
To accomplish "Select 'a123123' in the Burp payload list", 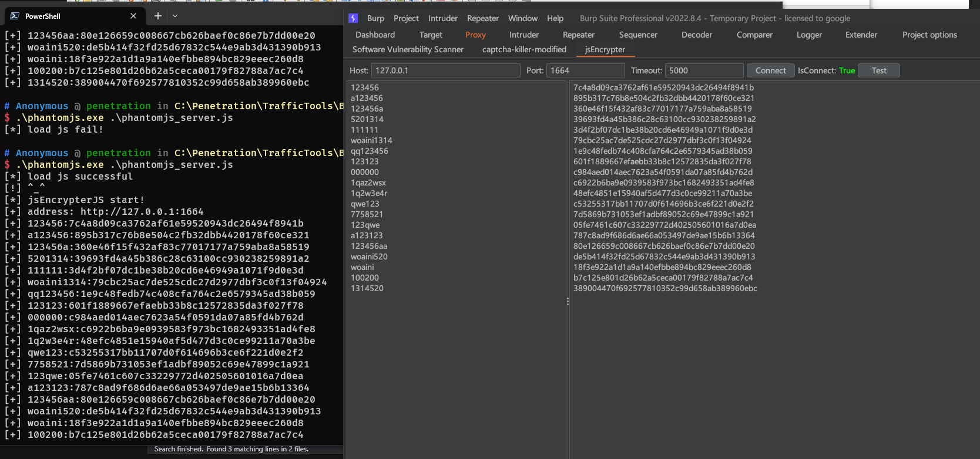I will click(x=367, y=235).
